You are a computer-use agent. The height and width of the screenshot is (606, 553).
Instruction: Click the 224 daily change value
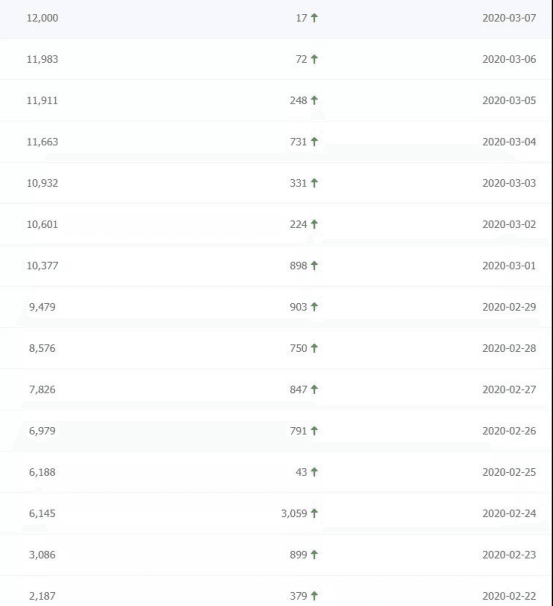coord(298,224)
